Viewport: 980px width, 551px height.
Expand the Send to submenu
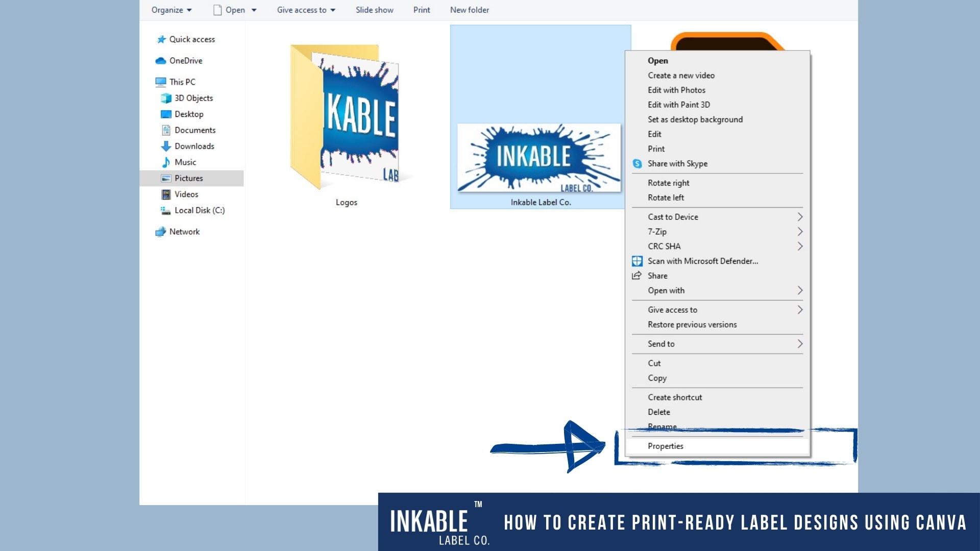pos(661,343)
